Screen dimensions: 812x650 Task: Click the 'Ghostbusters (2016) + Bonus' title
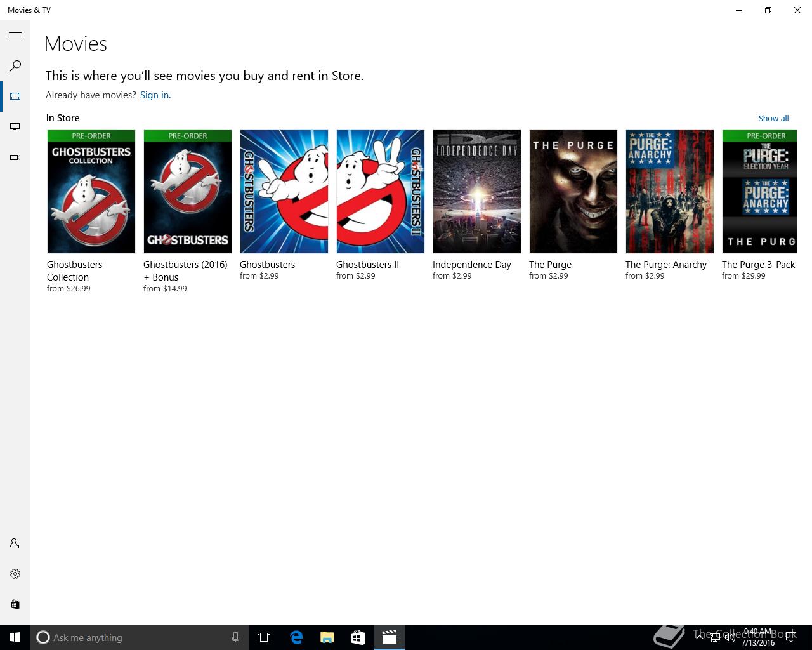[x=185, y=271]
